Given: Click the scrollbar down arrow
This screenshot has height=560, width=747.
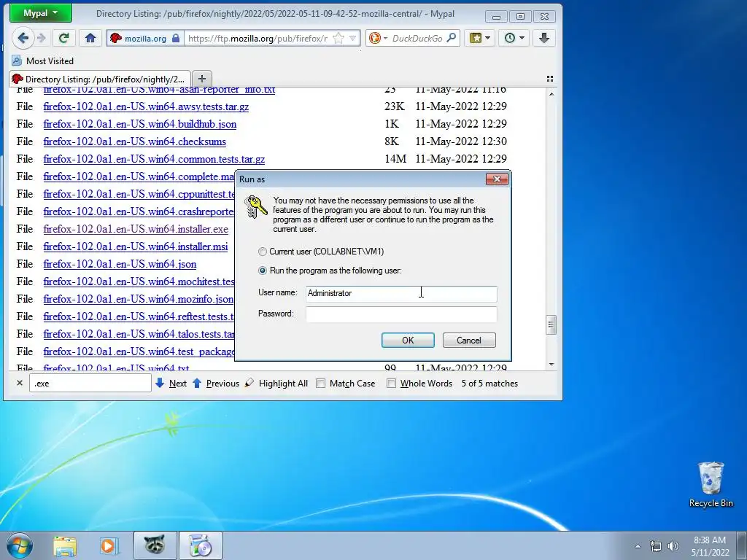Looking at the screenshot, I should 551,365.
